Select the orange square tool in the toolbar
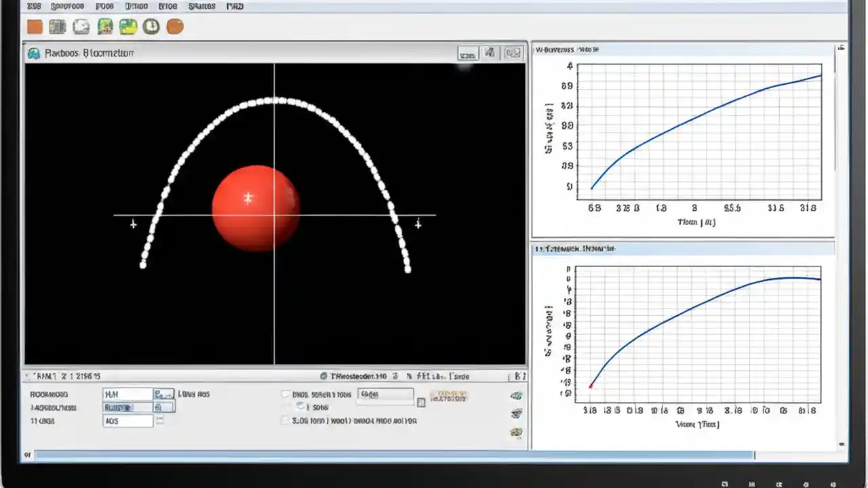868x488 pixels. pyautogui.click(x=34, y=26)
